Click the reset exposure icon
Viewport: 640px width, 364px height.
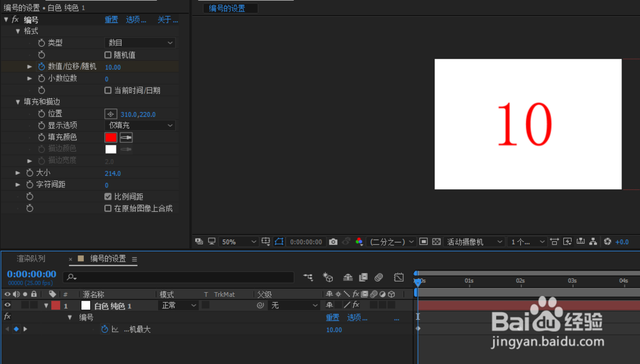tap(607, 242)
